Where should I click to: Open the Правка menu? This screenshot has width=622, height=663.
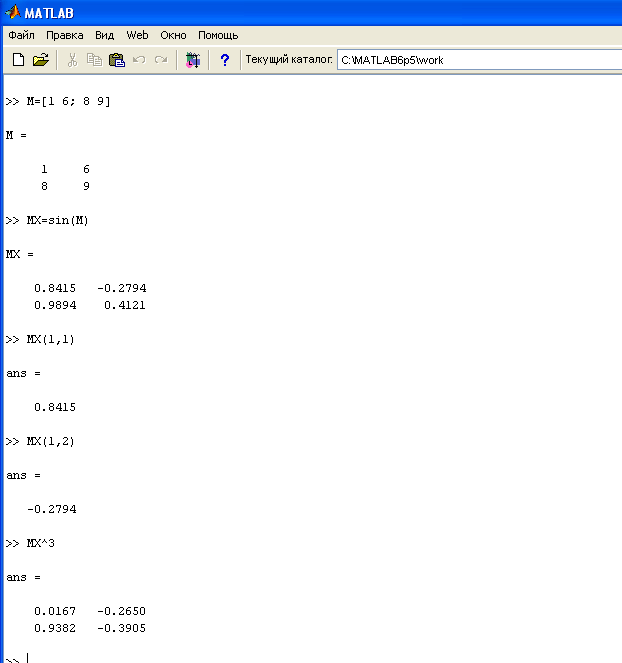pos(65,35)
